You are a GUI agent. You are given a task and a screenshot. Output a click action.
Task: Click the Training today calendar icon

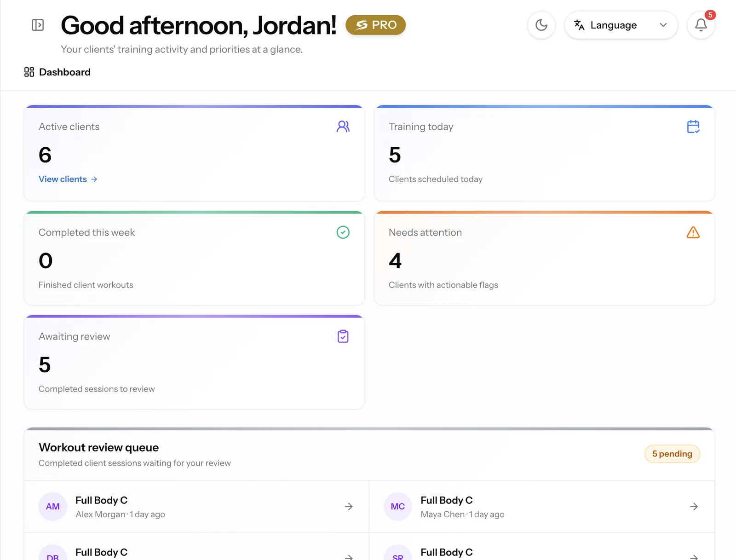693,127
